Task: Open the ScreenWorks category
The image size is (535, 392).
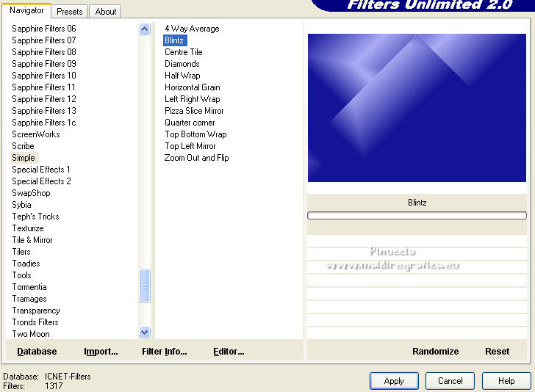Action: point(36,134)
